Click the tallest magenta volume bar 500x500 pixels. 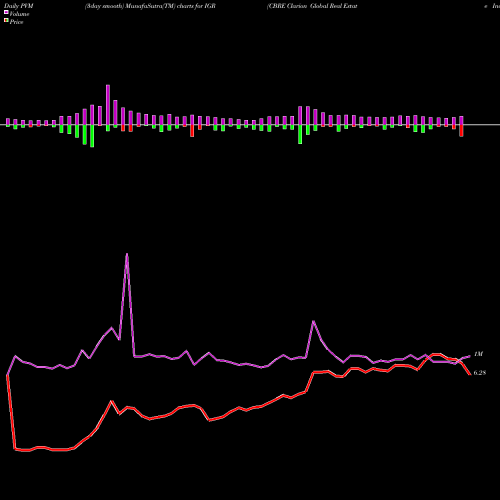(108, 105)
